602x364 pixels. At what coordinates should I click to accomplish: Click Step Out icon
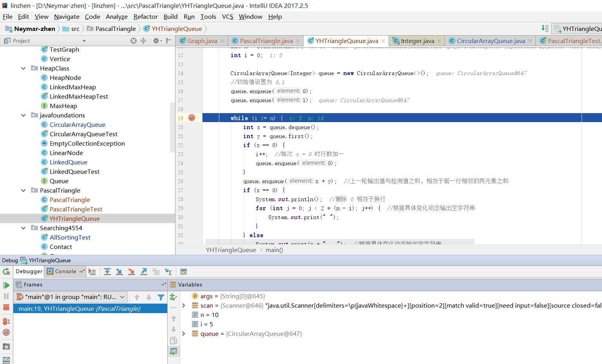point(144,272)
